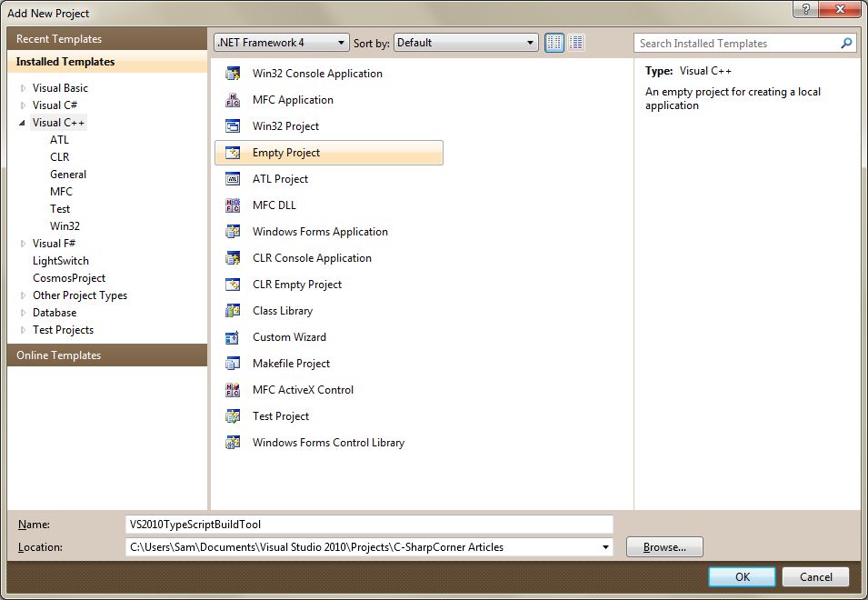Viewport: 868px width, 600px height.
Task: Click the Win32 Console Application template icon
Action: pyautogui.click(x=233, y=74)
